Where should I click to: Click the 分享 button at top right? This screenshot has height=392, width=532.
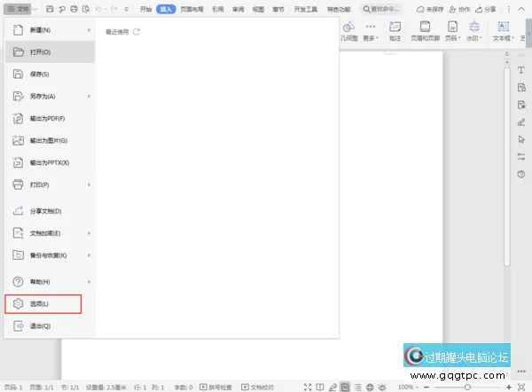tap(485, 9)
